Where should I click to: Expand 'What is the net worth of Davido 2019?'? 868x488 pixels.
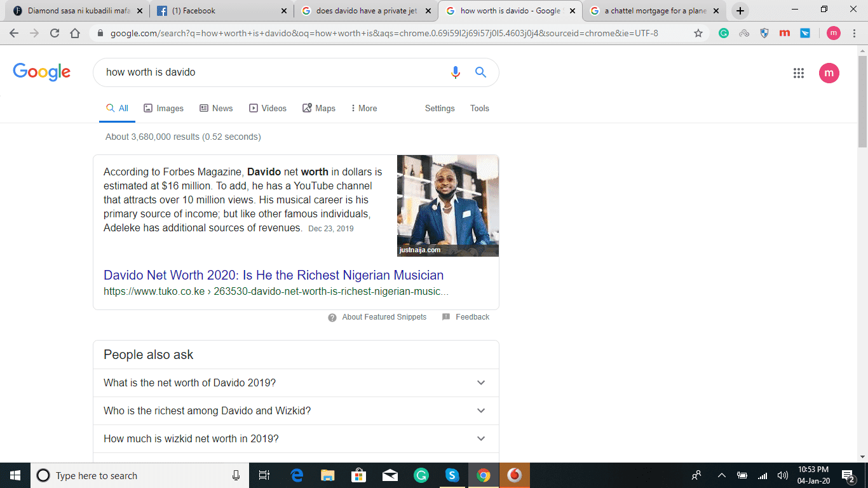click(x=296, y=383)
